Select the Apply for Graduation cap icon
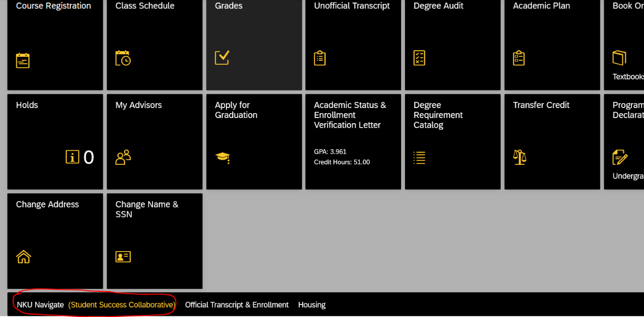Screen dimensions: 644x317 [222, 157]
